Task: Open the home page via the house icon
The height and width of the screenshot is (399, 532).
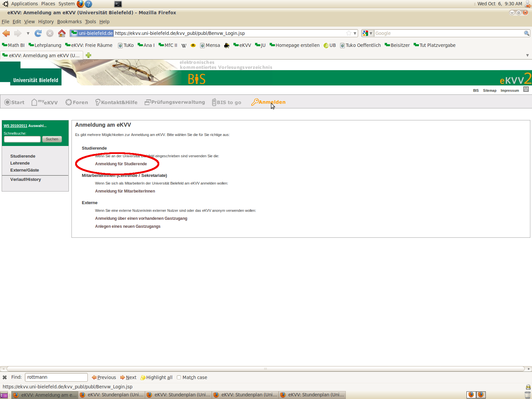Action: pyautogui.click(x=62, y=33)
